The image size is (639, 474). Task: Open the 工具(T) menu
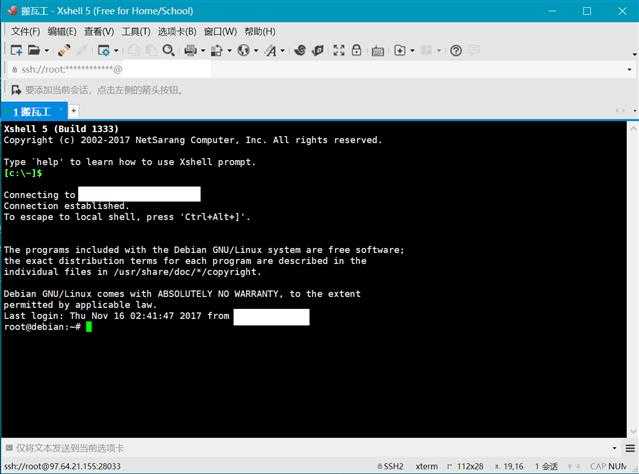pos(136,31)
